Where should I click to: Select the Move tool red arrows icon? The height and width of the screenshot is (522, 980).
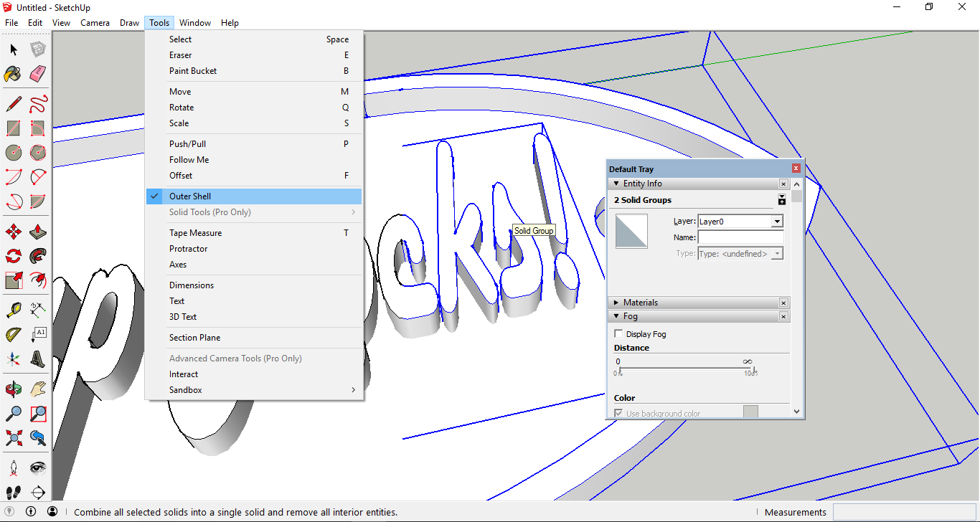(x=14, y=232)
